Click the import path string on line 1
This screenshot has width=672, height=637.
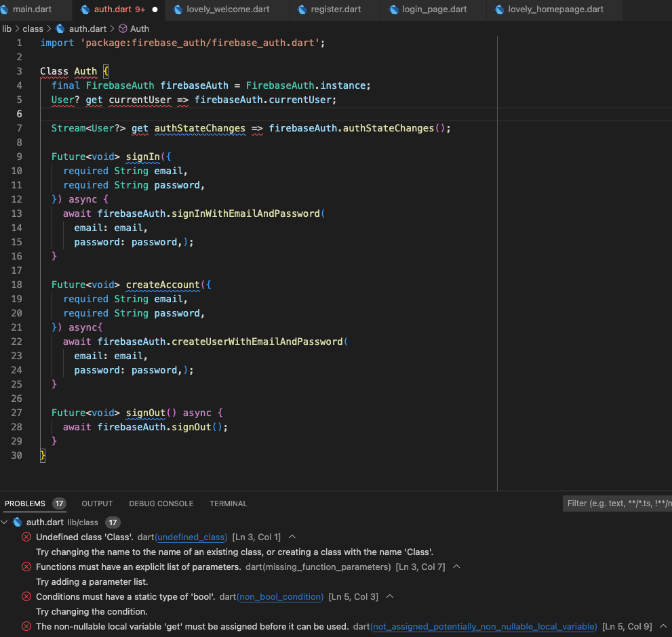[200, 43]
